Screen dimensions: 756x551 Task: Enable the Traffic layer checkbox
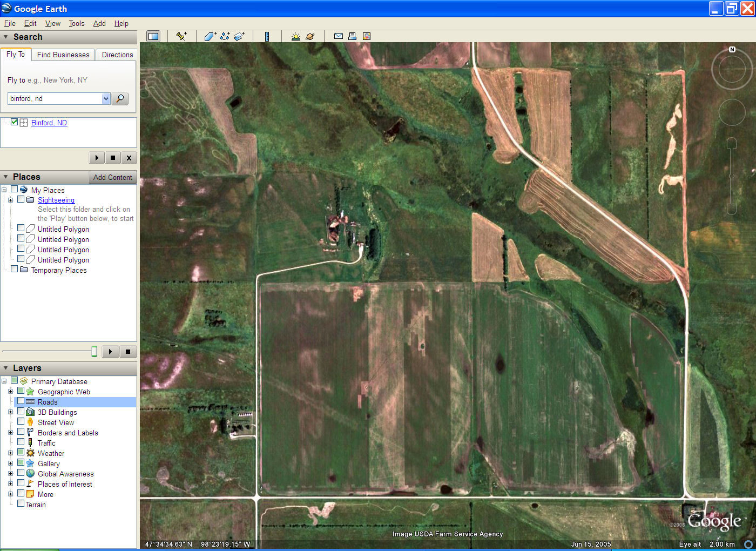click(21, 442)
